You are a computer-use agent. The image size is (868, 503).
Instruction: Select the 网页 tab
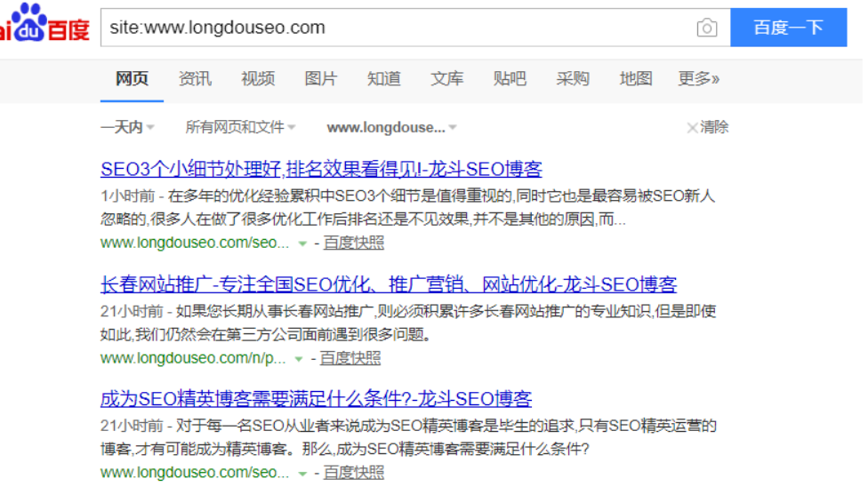tap(133, 79)
